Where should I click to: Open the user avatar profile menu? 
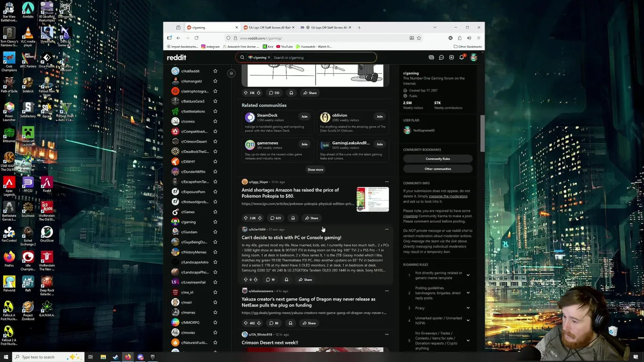[473, 57]
